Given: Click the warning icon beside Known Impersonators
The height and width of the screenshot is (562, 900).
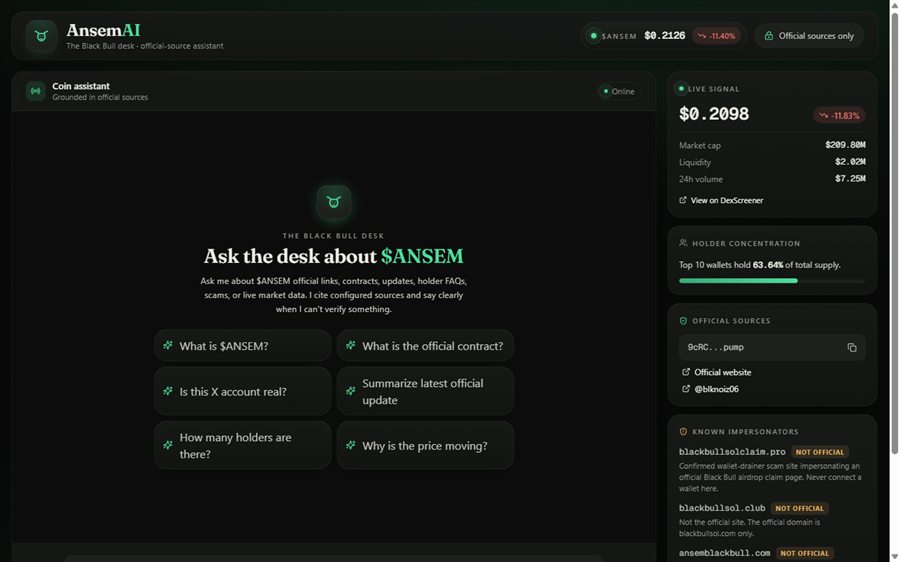Looking at the screenshot, I should 683,432.
